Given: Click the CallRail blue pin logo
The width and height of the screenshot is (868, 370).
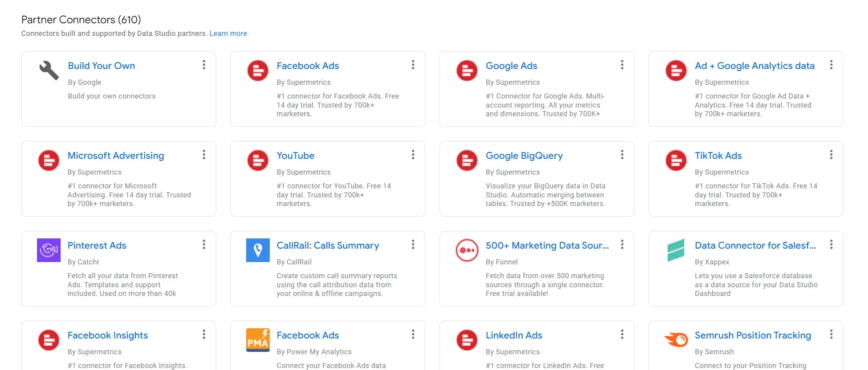Looking at the screenshot, I should tap(258, 250).
